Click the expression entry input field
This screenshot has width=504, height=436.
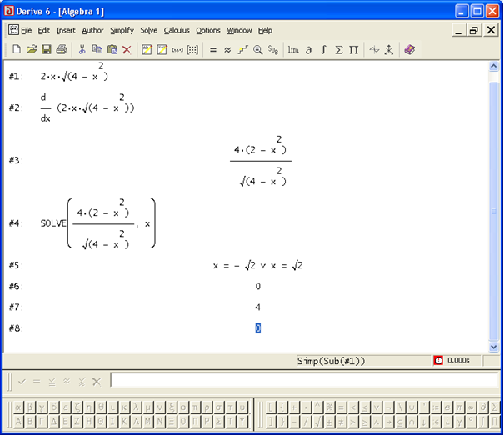[x=300, y=381]
